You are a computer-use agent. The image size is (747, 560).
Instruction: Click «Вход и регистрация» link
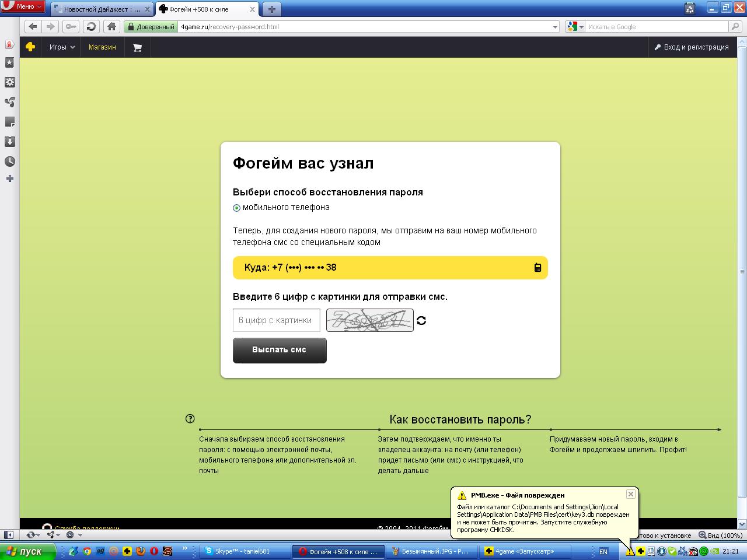(x=692, y=47)
